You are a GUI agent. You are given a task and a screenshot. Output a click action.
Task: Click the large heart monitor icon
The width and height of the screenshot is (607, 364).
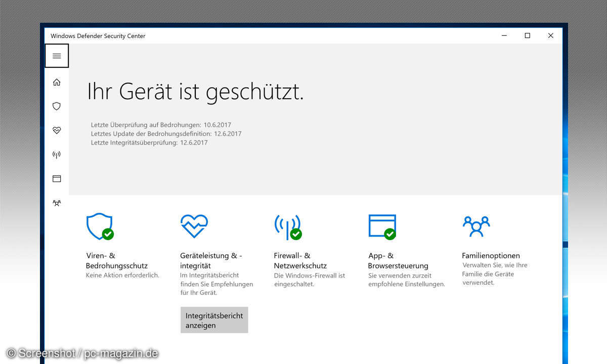pyautogui.click(x=194, y=226)
